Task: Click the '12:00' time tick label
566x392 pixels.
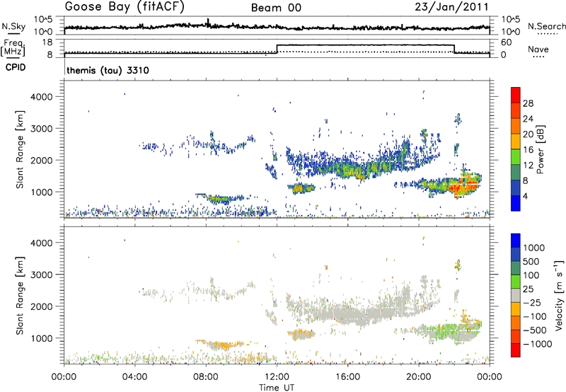Action: tap(277, 376)
